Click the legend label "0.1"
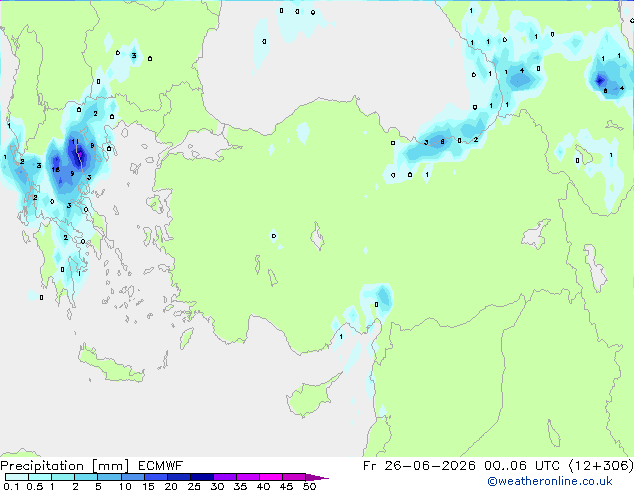The height and width of the screenshot is (490, 634). 11,486
